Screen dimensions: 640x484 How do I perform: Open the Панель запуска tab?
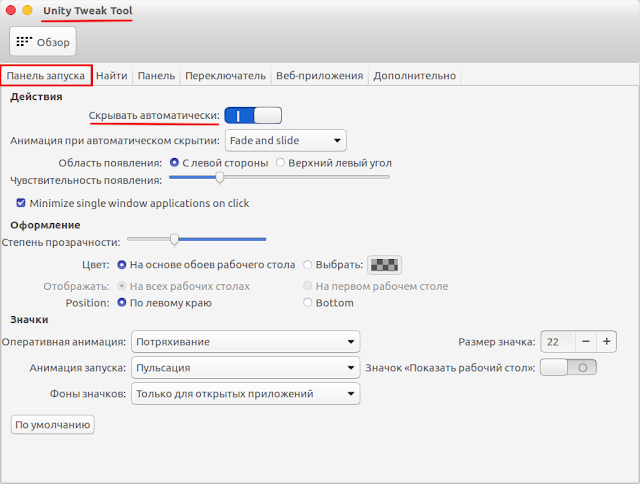(46, 75)
